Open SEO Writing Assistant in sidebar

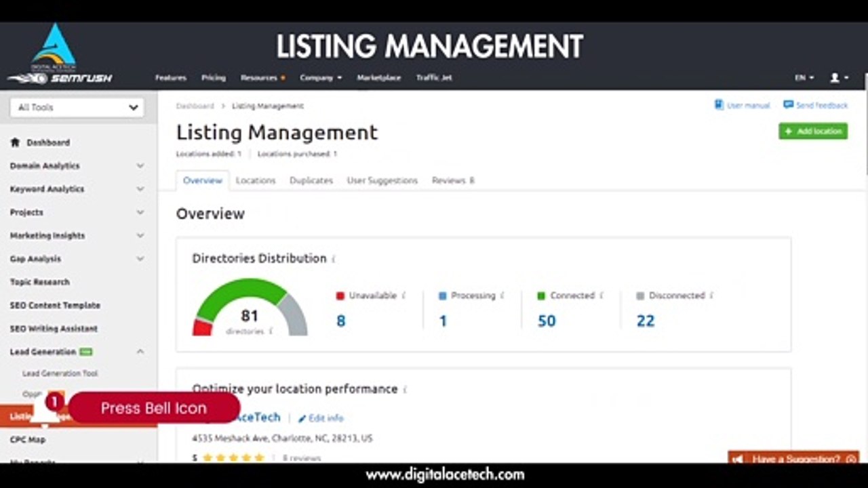coord(54,329)
